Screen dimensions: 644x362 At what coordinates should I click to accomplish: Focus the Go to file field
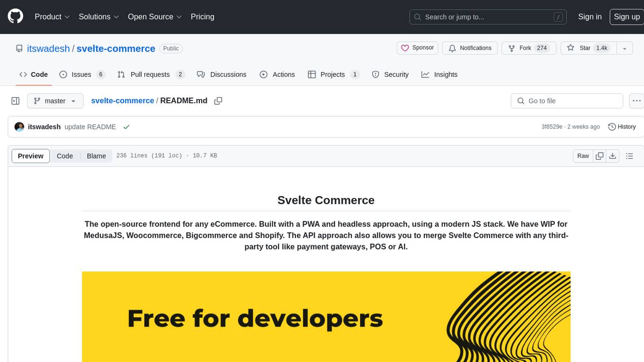pyautogui.click(x=567, y=101)
